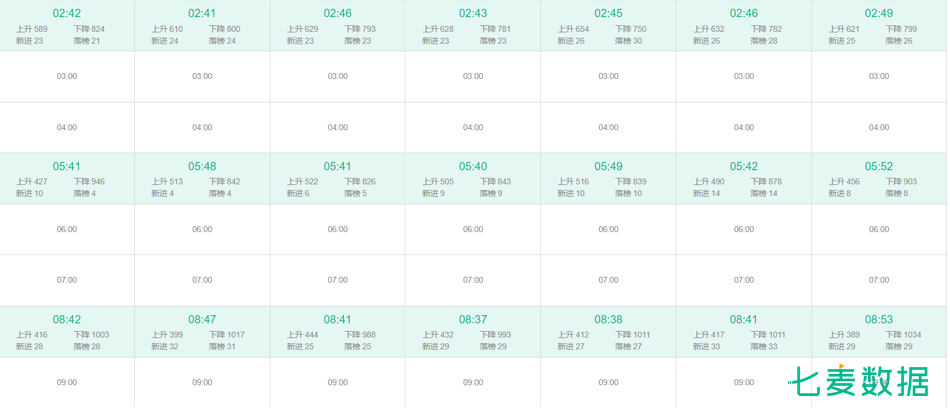This screenshot has width=950, height=410.
Task: Open the 02:49 update cell
Action: [x=879, y=25]
